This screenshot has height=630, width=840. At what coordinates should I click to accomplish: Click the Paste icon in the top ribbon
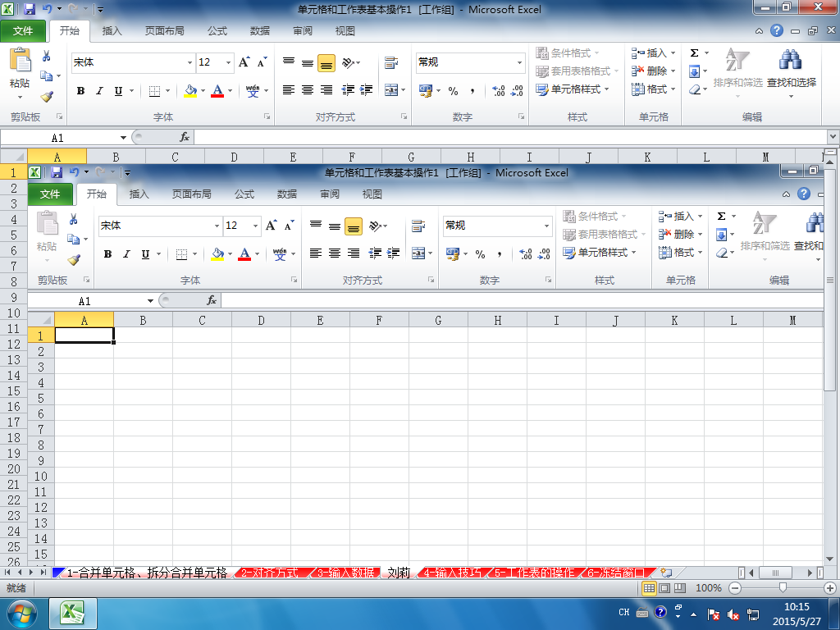(x=20, y=60)
